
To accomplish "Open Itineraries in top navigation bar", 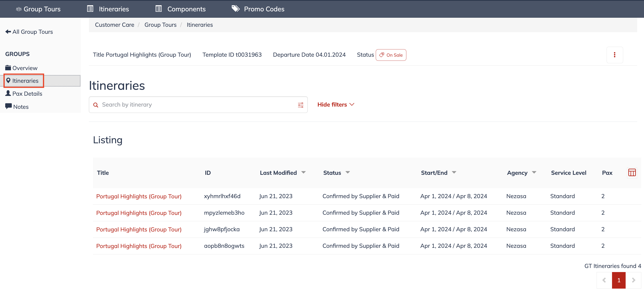I will pos(108,9).
